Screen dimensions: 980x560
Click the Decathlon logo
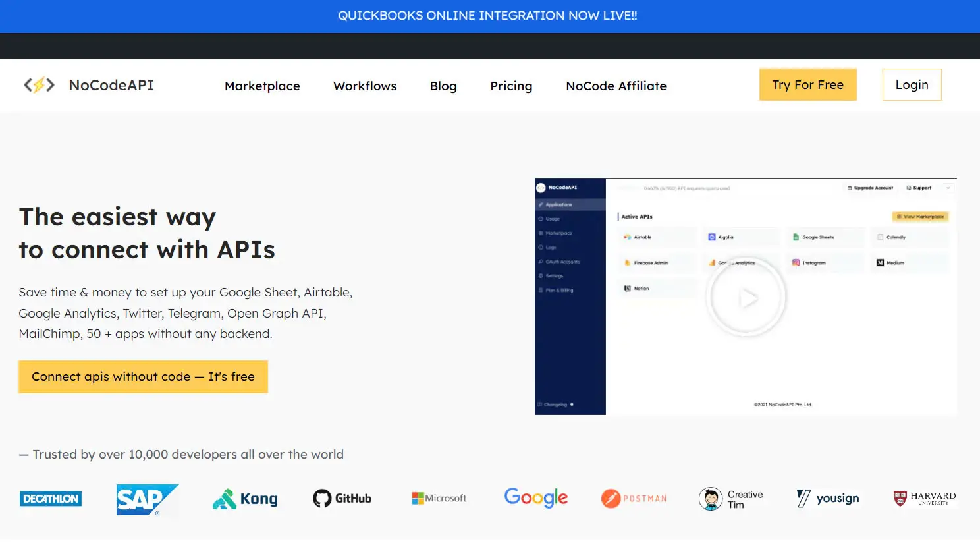(51, 499)
